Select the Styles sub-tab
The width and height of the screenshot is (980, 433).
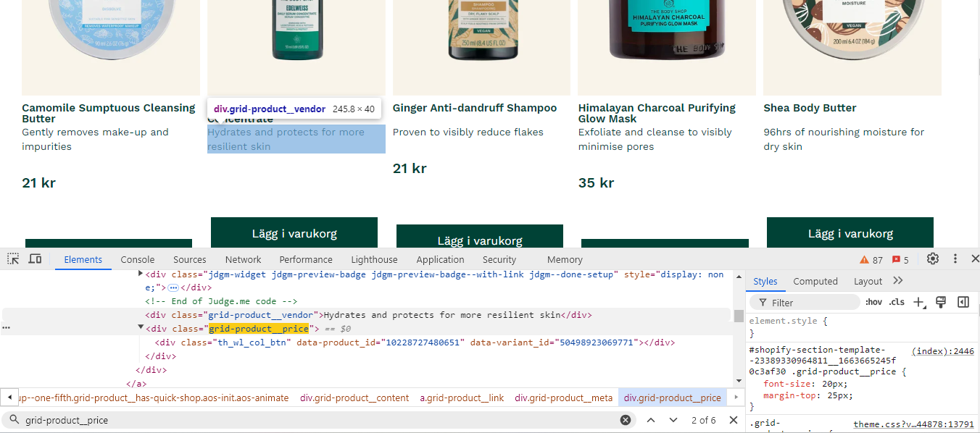click(x=765, y=282)
